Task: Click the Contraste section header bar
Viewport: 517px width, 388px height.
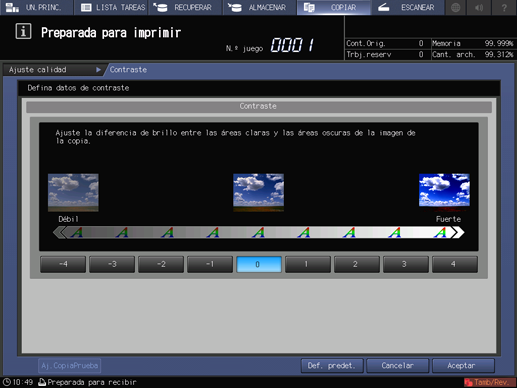Action: click(259, 106)
